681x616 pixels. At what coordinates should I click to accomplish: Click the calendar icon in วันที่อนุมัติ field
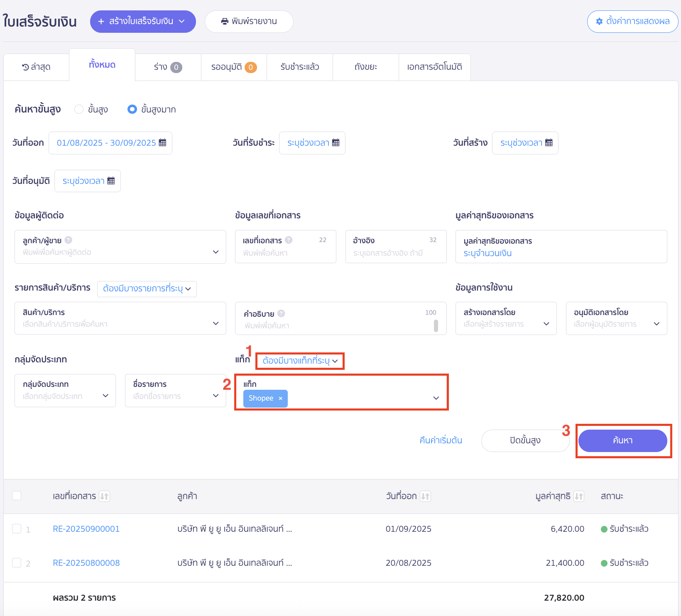tap(111, 181)
